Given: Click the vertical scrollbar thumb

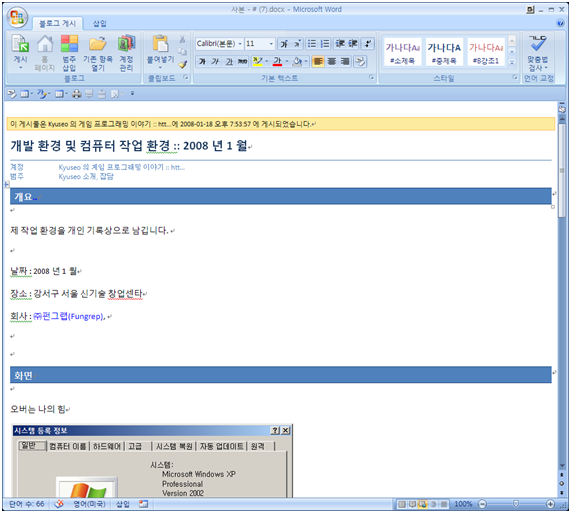Looking at the screenshot, I should 562,171.
